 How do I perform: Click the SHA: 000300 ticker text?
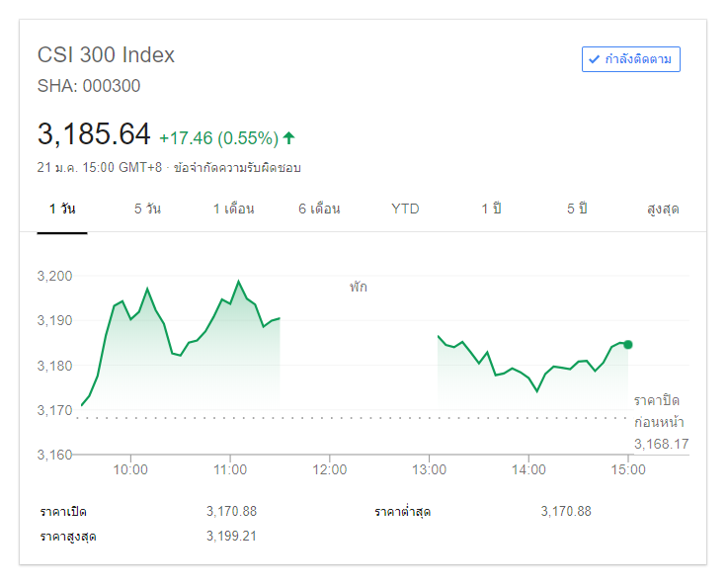pyautogui.click(x=89, y=86)
